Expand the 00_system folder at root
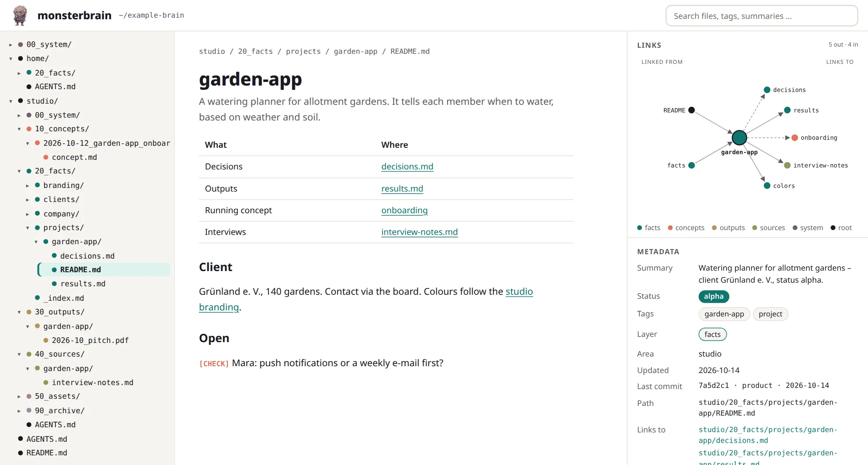This screenshot has height=465, width=868. pyautogui.click(x=11, y=45)
